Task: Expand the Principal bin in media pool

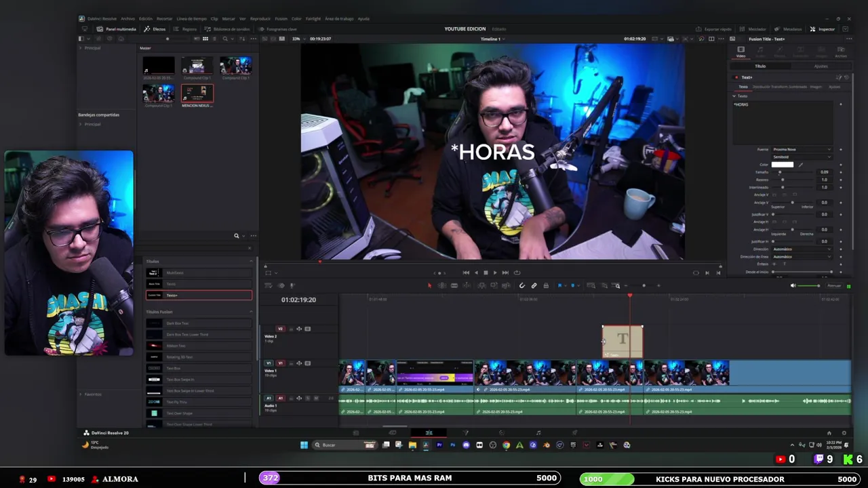Action: (x=81, y=48)
